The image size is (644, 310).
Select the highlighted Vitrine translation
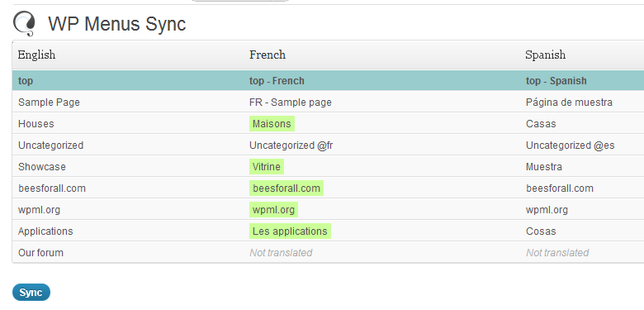(x=267, y=166)
